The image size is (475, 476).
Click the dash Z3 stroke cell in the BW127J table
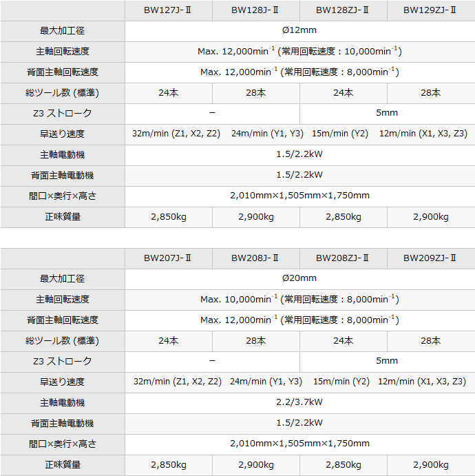[x=212, y=113]
